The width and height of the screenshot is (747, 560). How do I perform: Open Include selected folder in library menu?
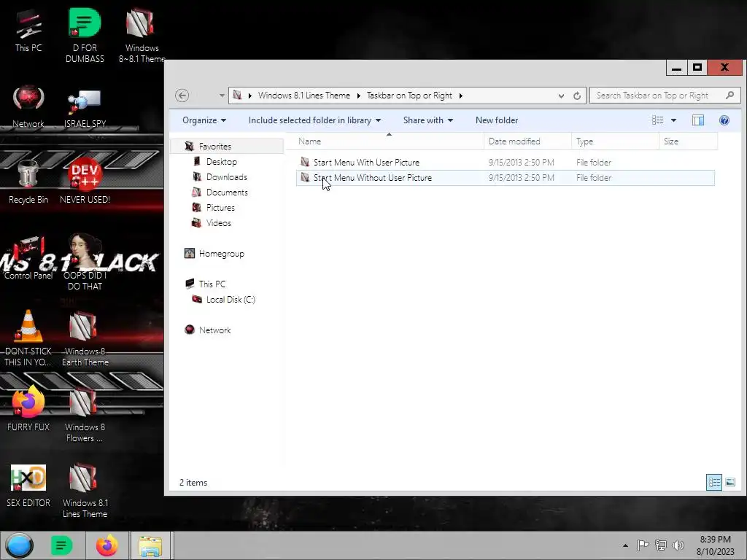(314, 120)
